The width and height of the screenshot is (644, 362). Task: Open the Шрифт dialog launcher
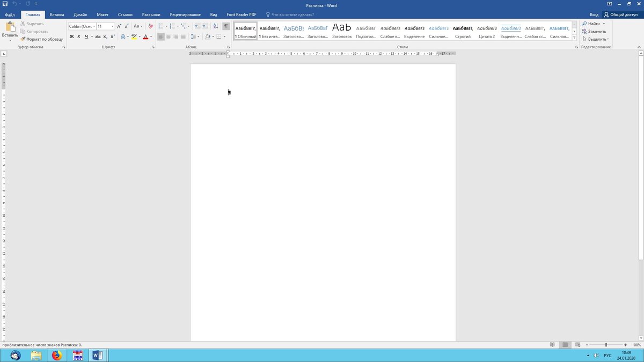[153, 47]
